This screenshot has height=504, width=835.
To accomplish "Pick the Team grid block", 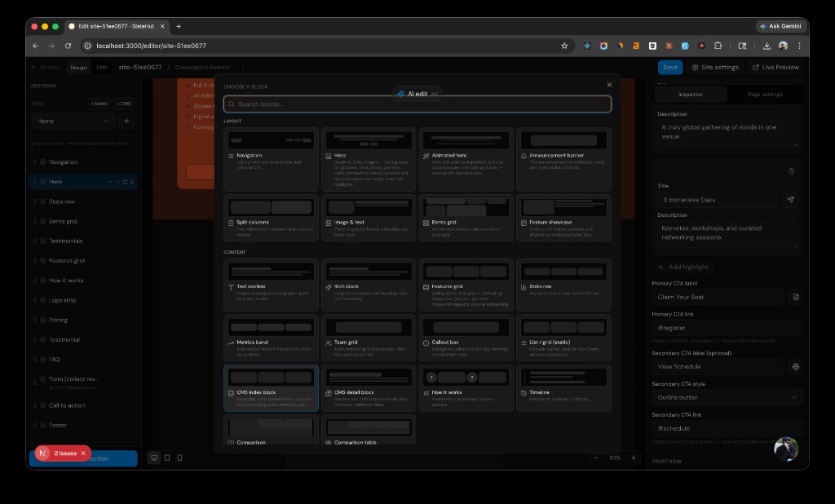I will click(x=369, y=338).
